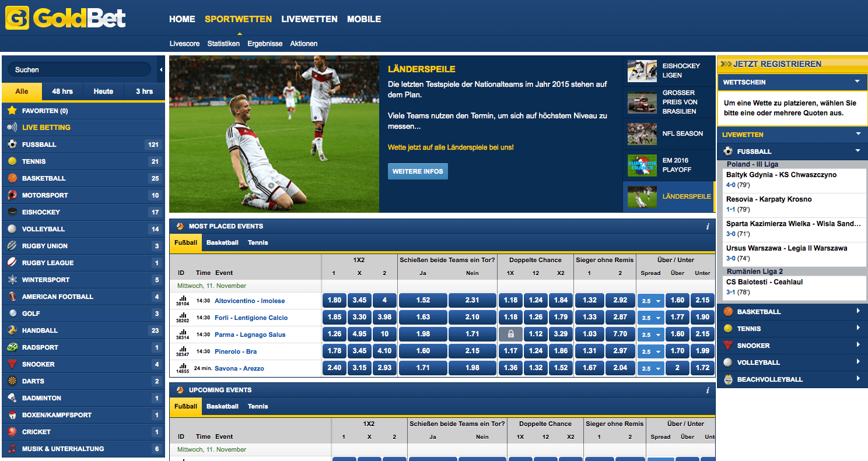Collapse the Wettschein panel

856,82
